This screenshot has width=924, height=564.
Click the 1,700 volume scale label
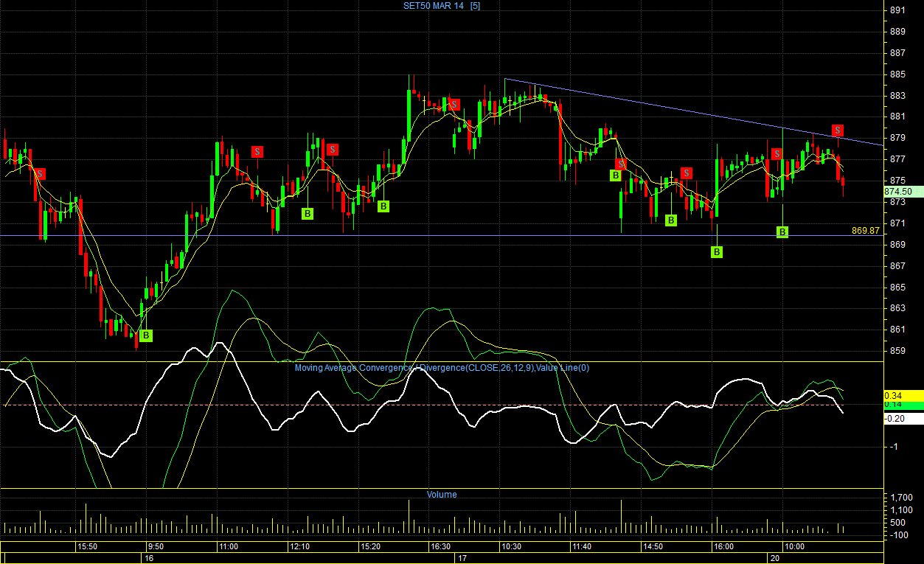click(x=901, y=498)
